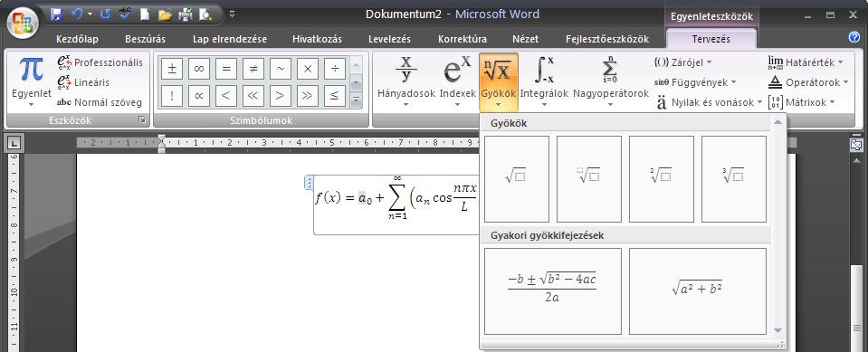Click the equation move handle
Image resolution: width=868 pixels, height=352 pixels.
310,183
